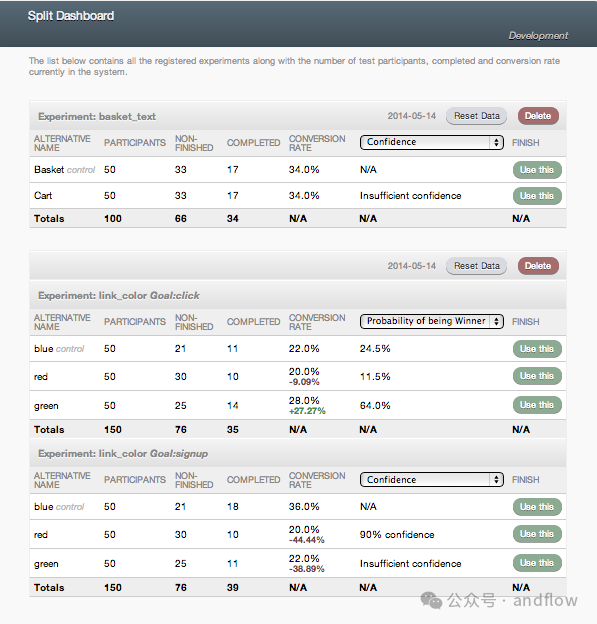Use this for red in click goal
Screen dimensions: 597x624
pyautogui.click(x=537, y=376)
